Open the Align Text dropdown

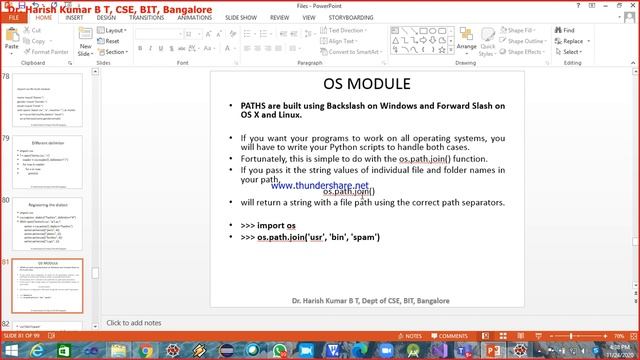point(339,41)
